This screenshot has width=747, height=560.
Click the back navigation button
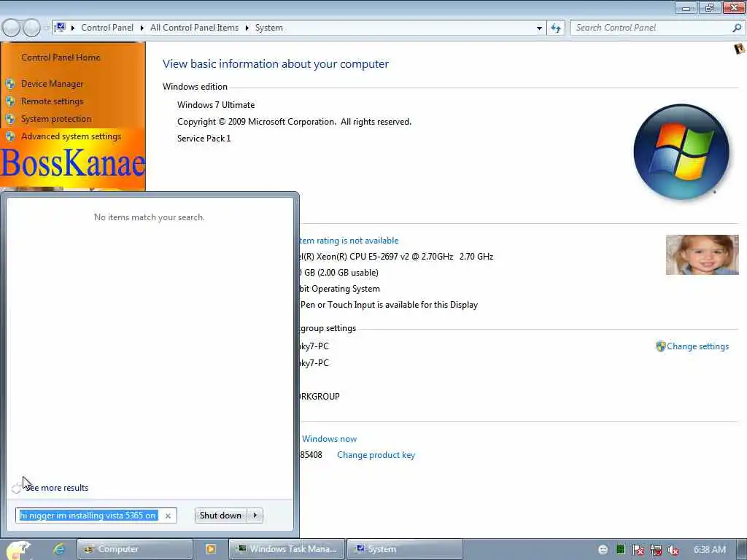click(11, 28)
